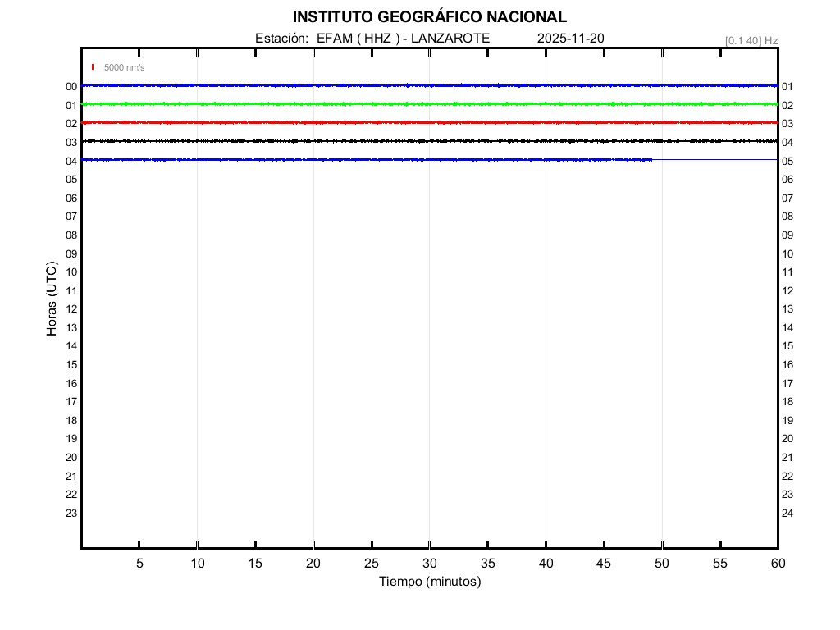840x630 pixels.
Task: Click the station name EFAM ( HHZ ) - LANZAROTE
Action: (403, 39)
